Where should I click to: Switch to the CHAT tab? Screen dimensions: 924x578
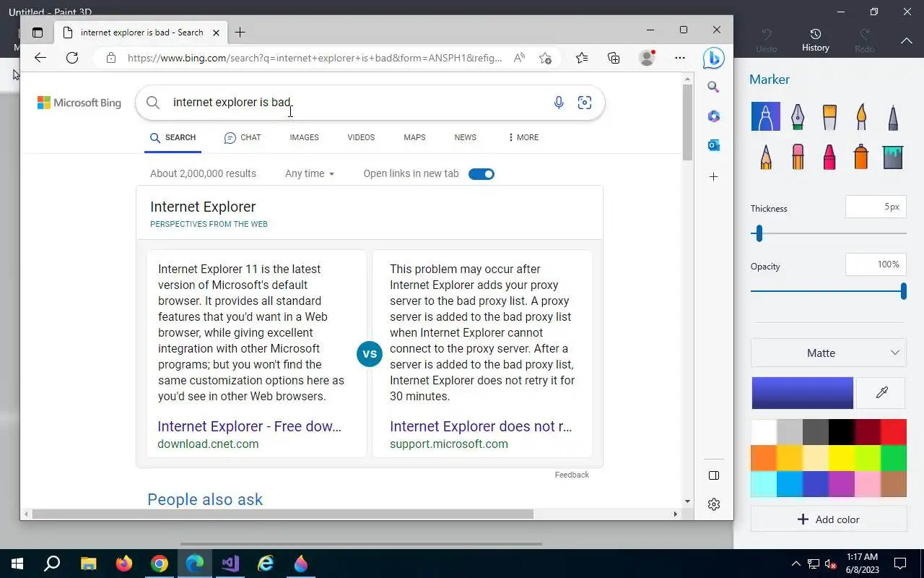[243, 137]
